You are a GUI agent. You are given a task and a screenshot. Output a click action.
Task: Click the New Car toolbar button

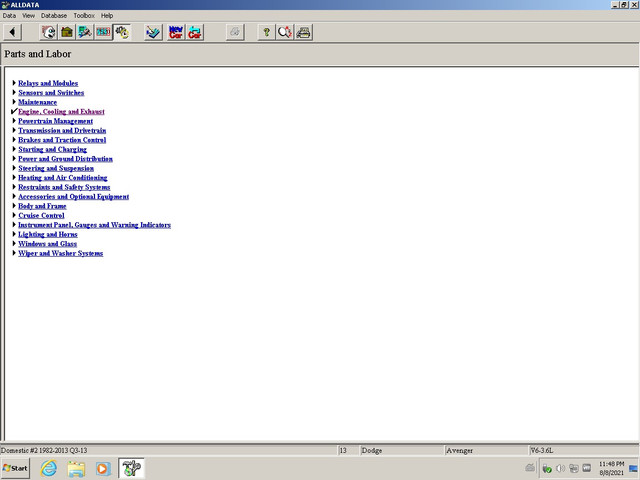pyautogui.click(x=176, y=32)
